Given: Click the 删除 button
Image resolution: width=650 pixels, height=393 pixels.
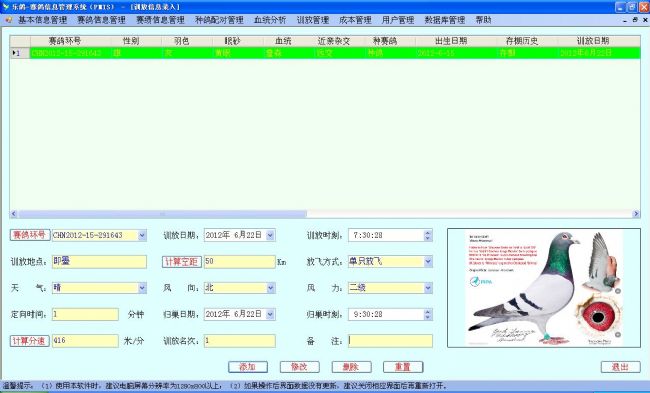Looking at the screenshot, I should (351, 367).
